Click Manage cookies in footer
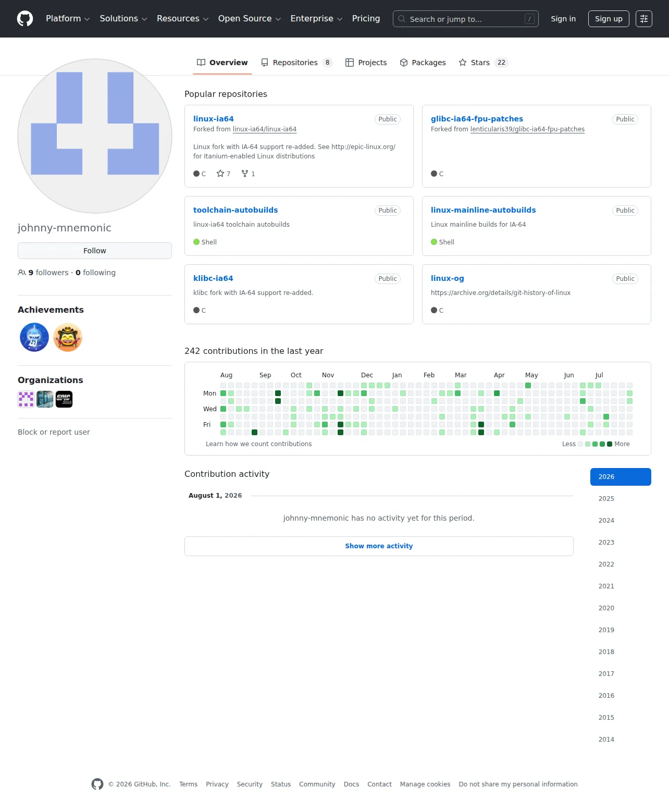 coord(425,784)
